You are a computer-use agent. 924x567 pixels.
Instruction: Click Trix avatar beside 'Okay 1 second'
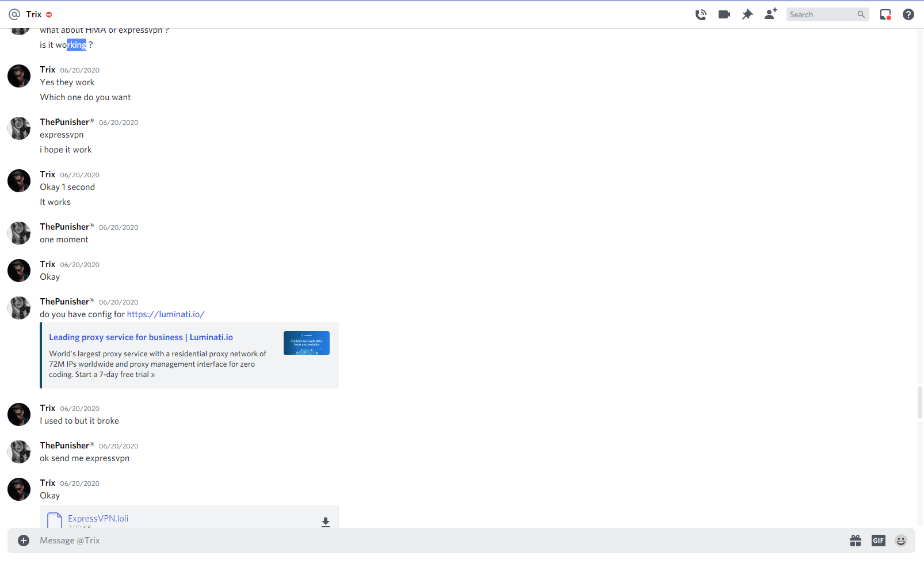click(19, 181)
